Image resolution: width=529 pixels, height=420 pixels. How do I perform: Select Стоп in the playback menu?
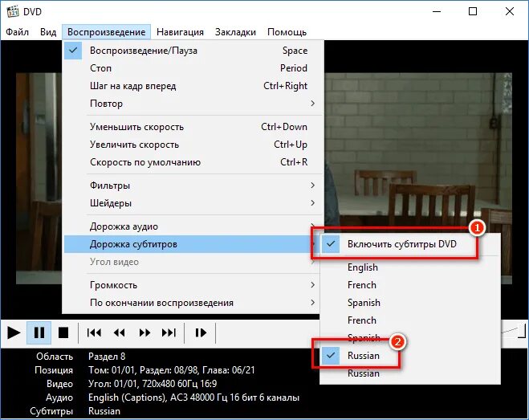[x=193, y=68]
